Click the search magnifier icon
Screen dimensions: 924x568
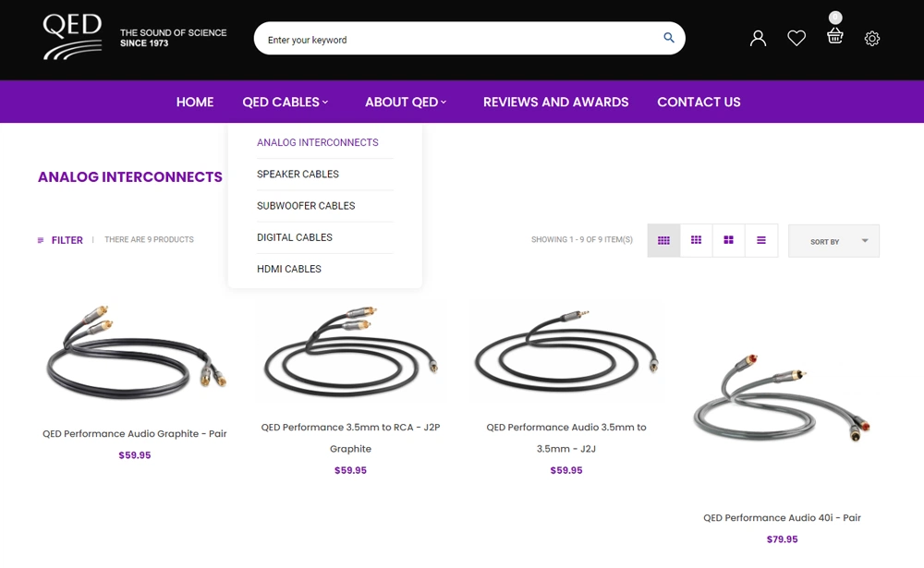669,38
